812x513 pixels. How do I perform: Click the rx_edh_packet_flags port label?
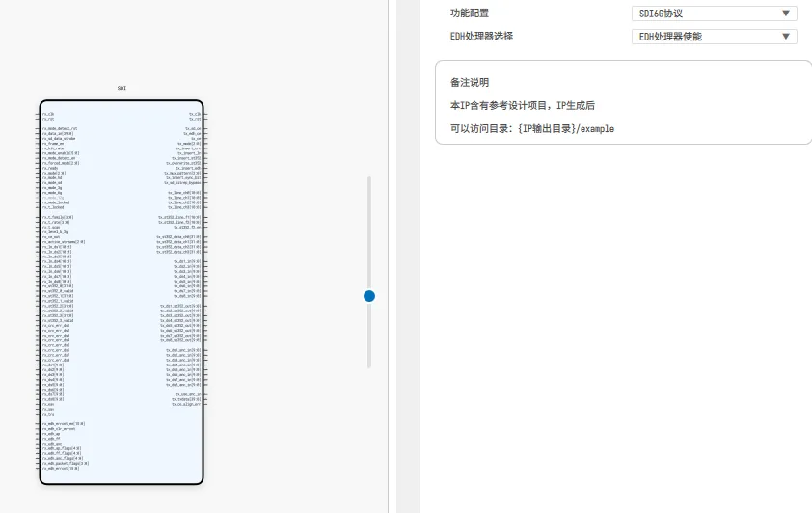click(x=66, y=463)
